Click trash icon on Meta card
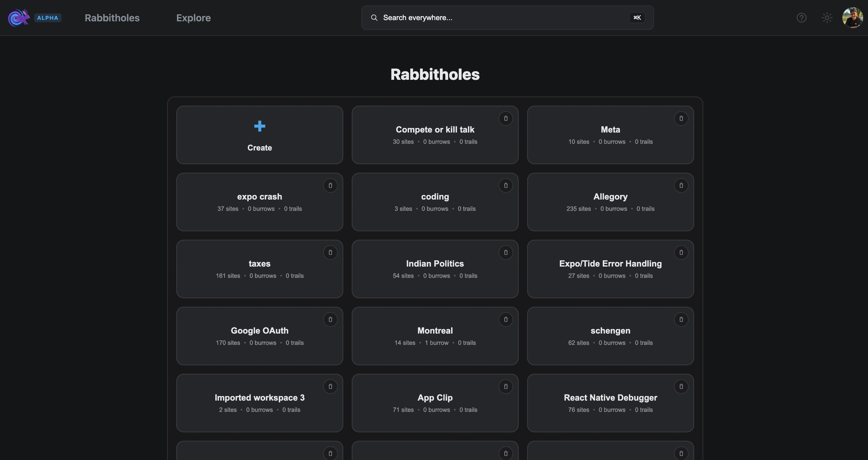 (x=681, y=118)
